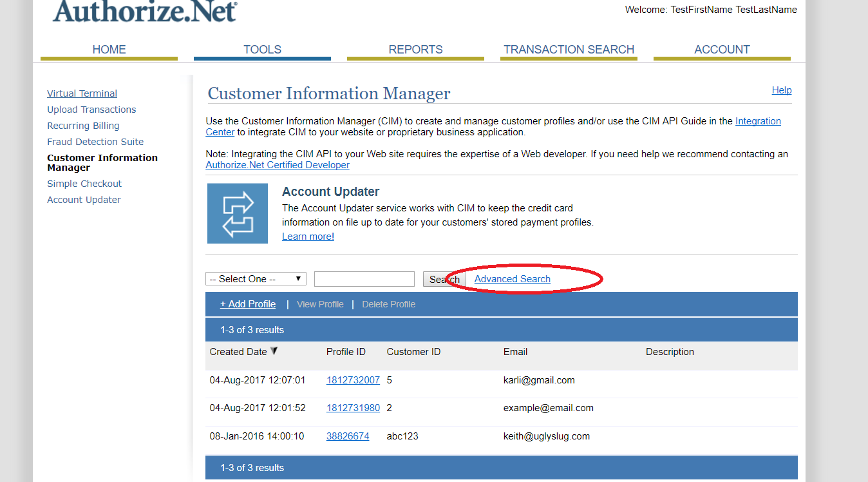The width and height of the screenshot is (868, 482).
Task: Open profile ID 1812732007
Action: point(353,380)
